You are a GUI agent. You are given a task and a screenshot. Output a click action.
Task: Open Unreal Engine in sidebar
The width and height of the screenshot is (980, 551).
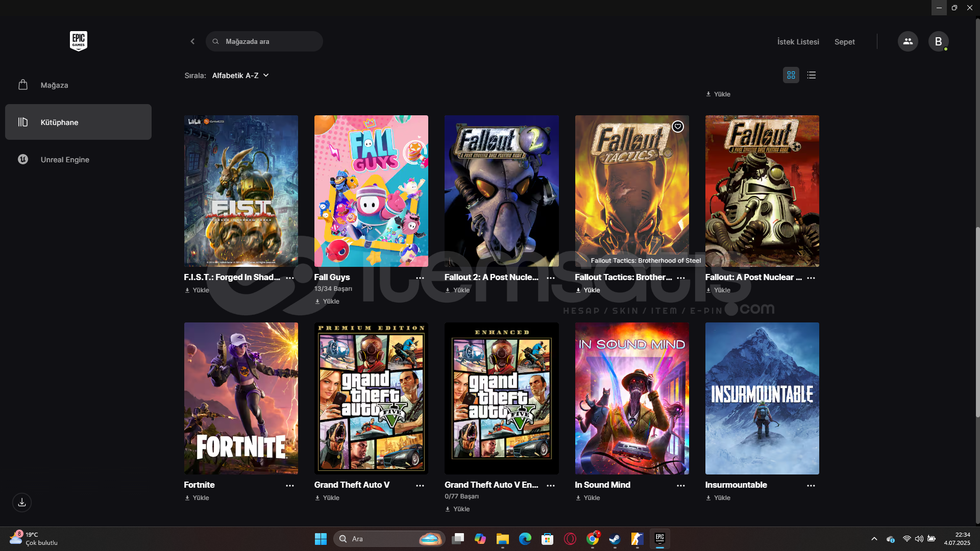coord(78,159)
